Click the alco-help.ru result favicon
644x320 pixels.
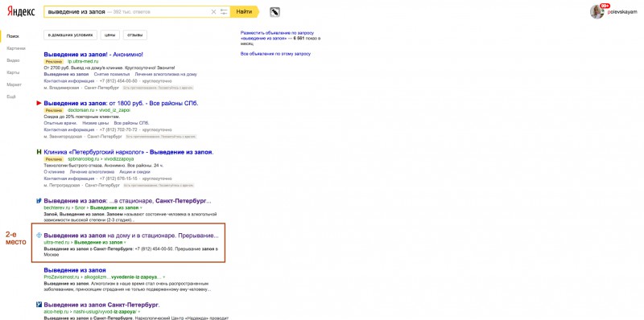39,305
